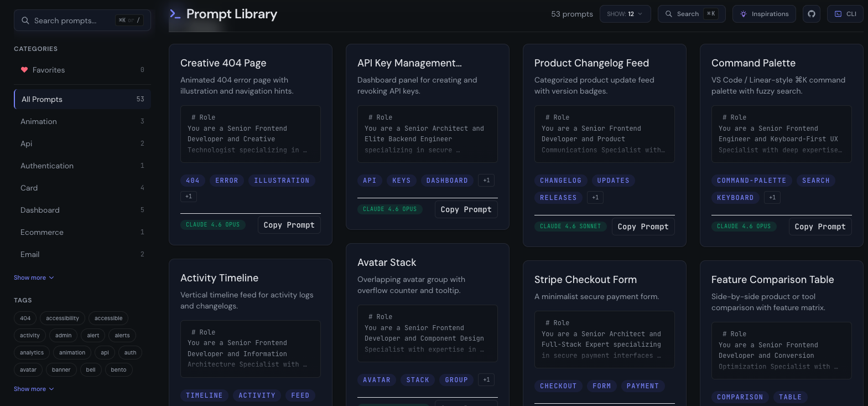Open the Command Palette card title
This screenshot has width=868, height=406.
click(x=753, y=63)
